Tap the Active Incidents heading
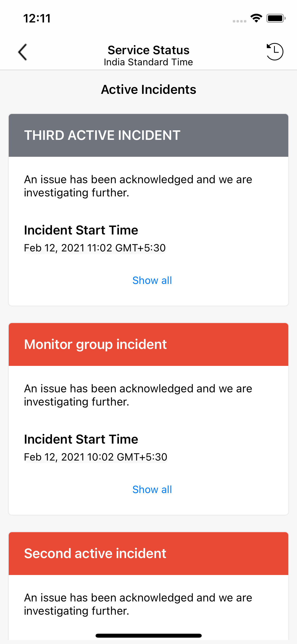The height and width of the screenshot is (644, 297). point(148,90)
